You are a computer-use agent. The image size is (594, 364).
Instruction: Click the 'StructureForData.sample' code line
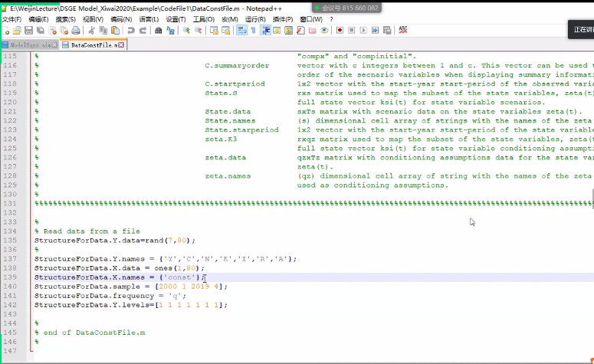click(131, 287)
